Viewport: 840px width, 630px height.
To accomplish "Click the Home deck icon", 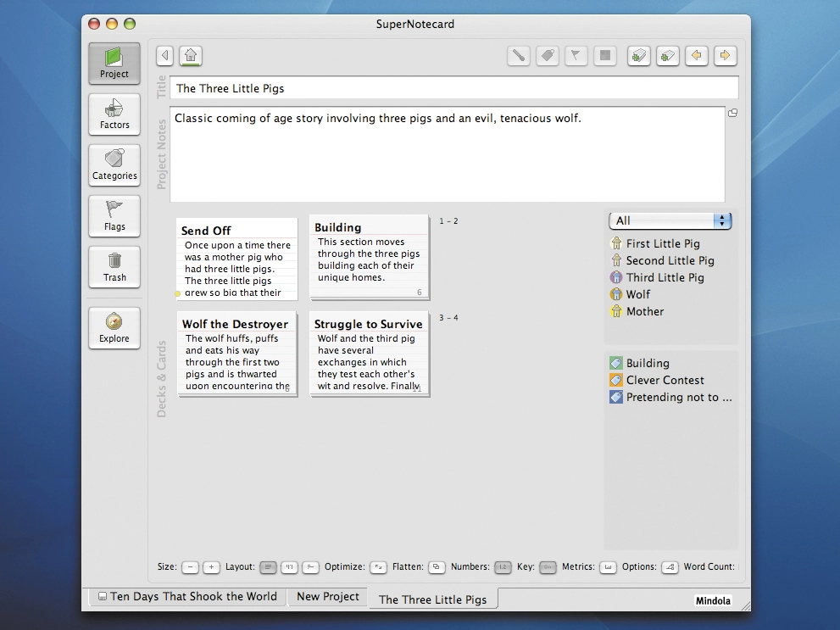I will click(x=190, y=56).
